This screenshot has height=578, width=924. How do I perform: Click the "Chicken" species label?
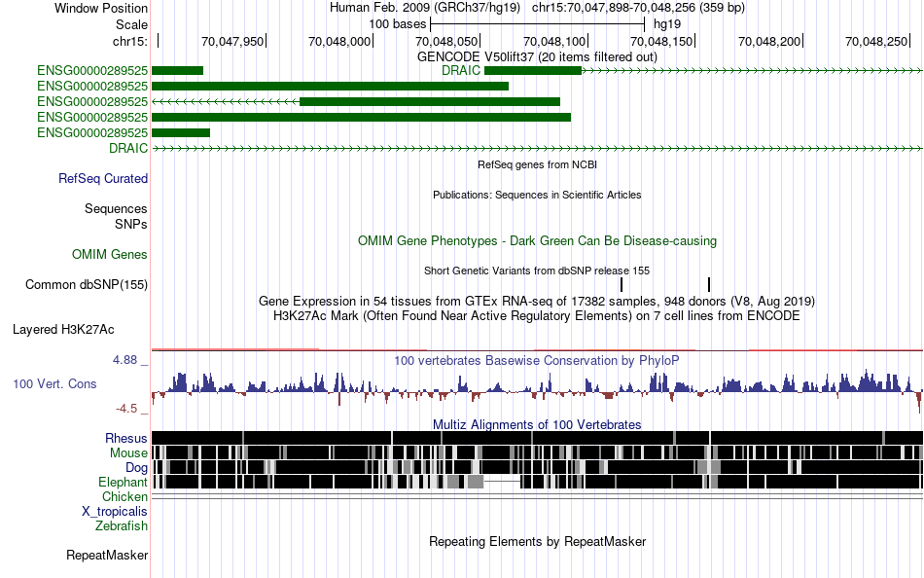point(124,496)
